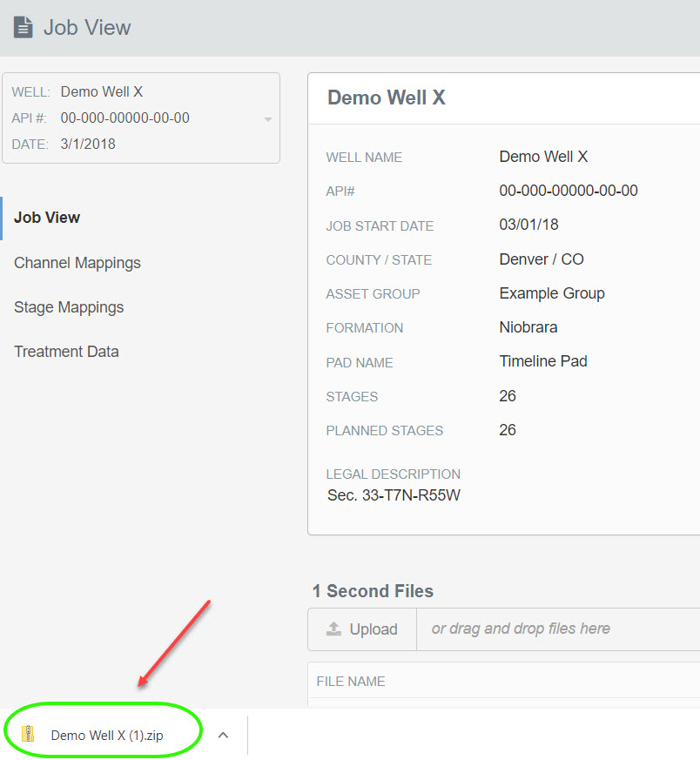Image resolution: width=700 pixels, height=760 pixels.
Task: Select the API# value 00-000-00000-00-00 in details
Action: [569, 191]
